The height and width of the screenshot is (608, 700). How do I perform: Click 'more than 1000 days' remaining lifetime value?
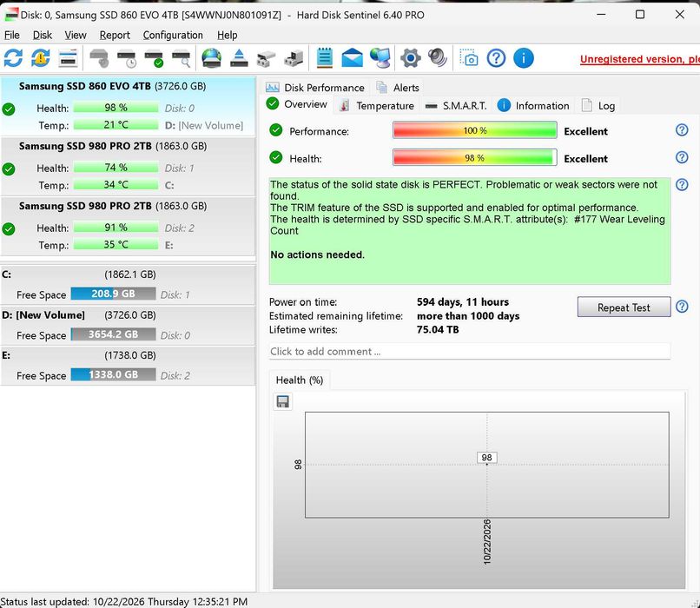tap(468, 316)
